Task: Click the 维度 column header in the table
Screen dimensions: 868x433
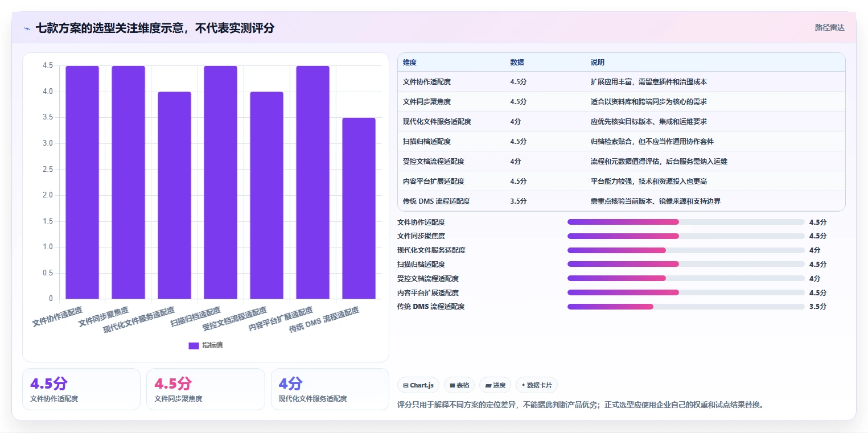Action: pyautogui.click(x=410, y=63)
